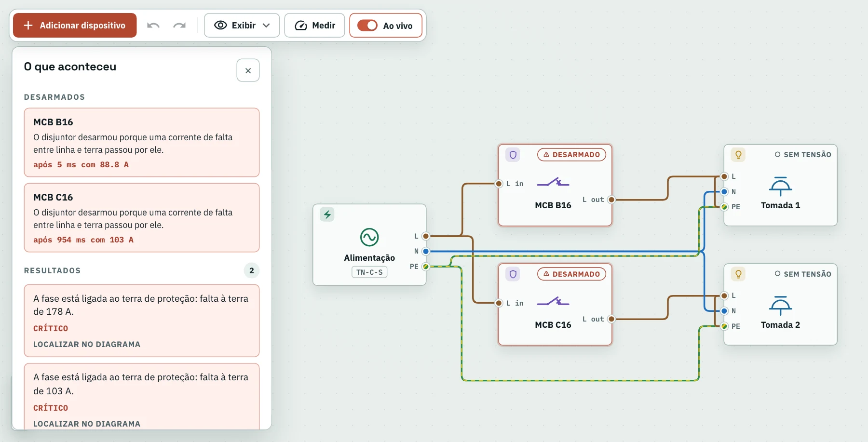Click the sine wave source icon
Viewport: 868px width, 442px height.
369,237
